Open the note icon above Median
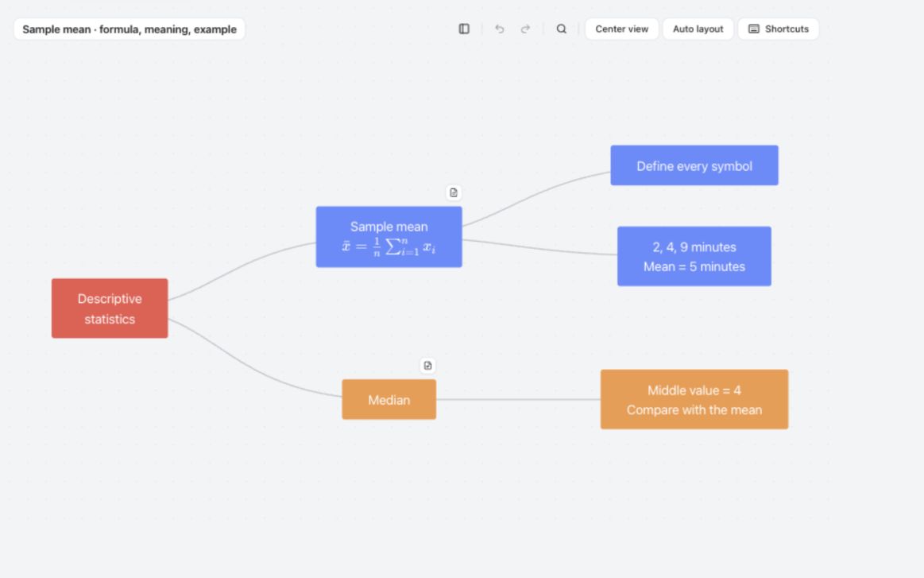The height and width of the screenshot is (578, 924). [x=427, y=366]
